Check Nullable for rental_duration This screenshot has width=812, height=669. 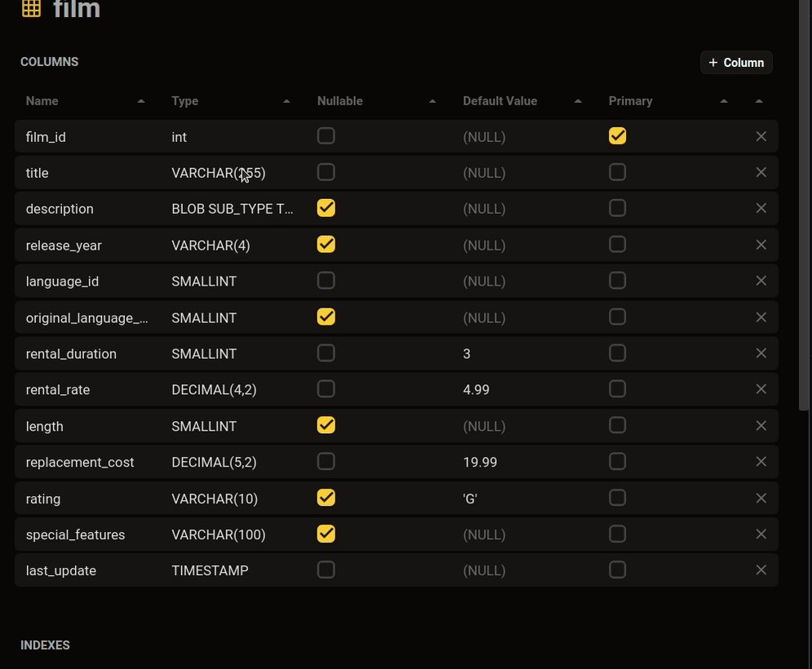[326, 353]
